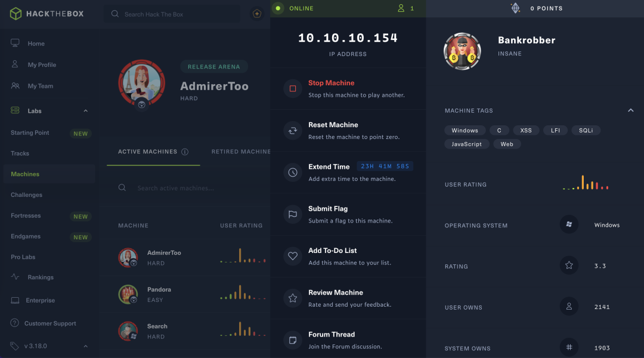The height and width of the screenshot is (358, 644).
Task: Click the SQLi machine tag
Action: click(586, 130)
